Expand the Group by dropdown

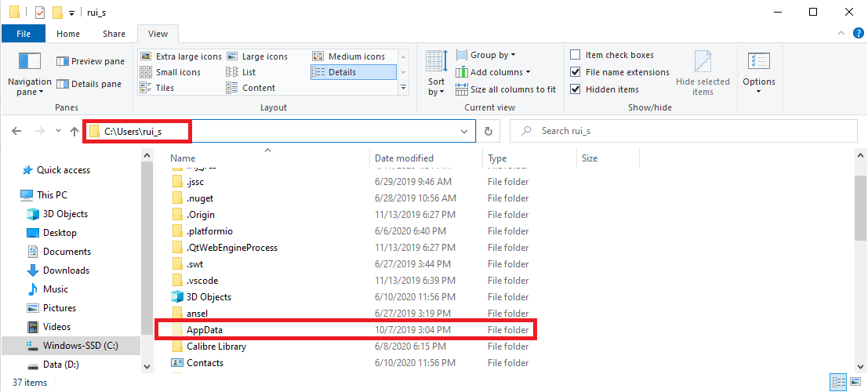pyautogui.click(x=492, y=55)
